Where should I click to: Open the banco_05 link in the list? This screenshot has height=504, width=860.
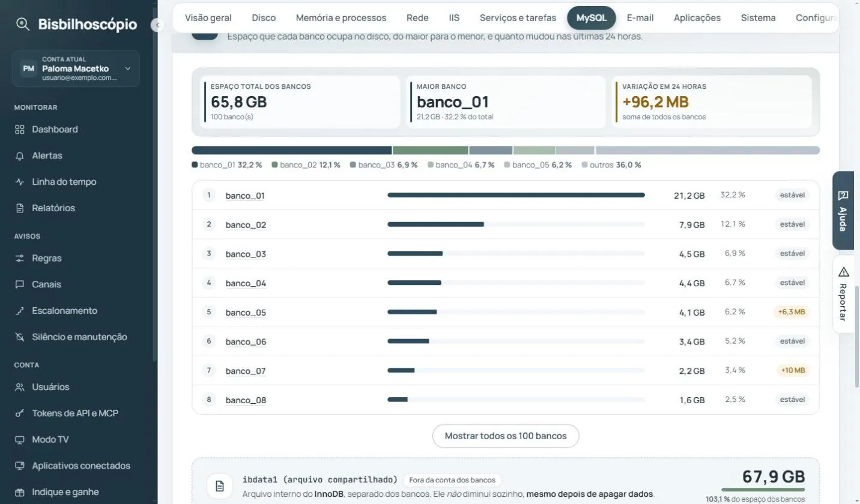click(x=246, y=313)
